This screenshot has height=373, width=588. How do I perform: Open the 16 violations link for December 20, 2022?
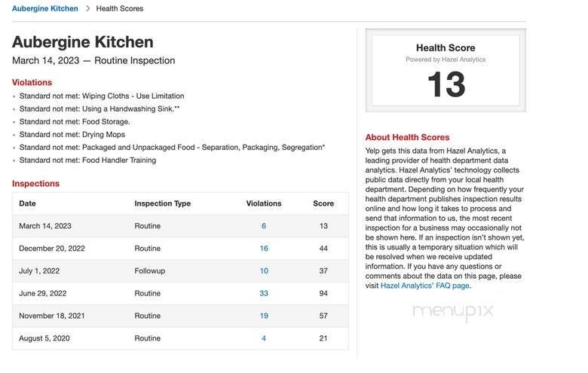pos(264,249)
